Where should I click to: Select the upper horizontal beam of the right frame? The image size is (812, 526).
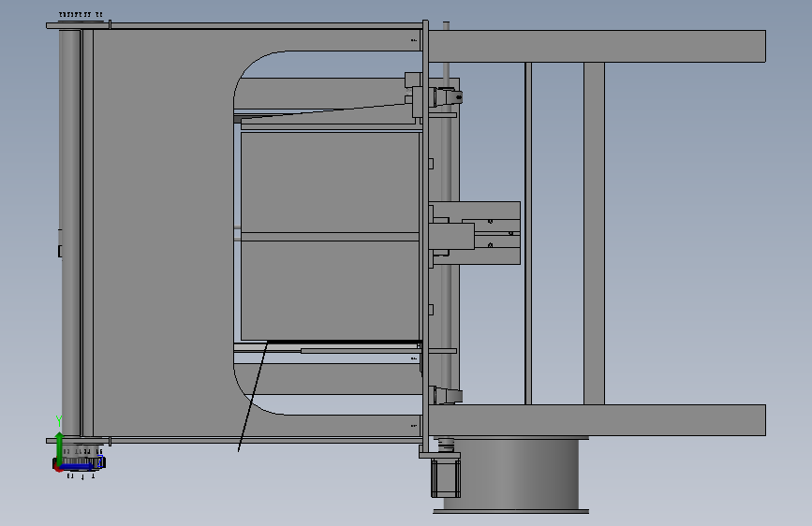point(597,46)
